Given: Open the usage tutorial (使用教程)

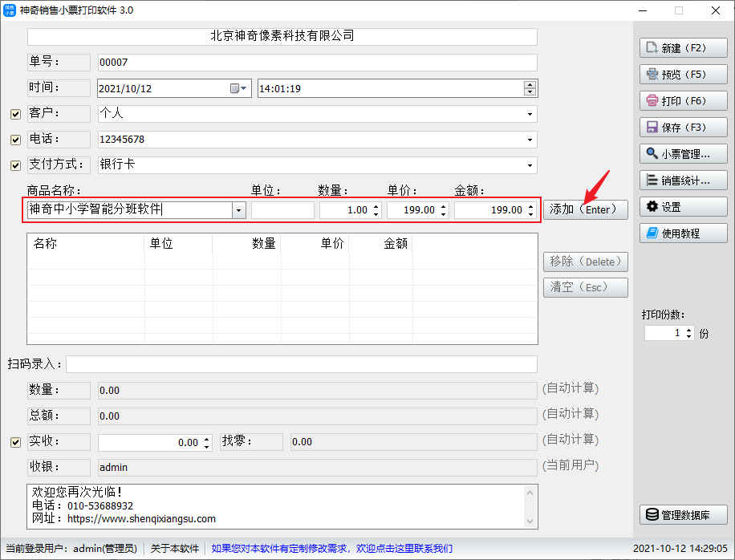Looking at the screenshot, I should tap(683, 233).
